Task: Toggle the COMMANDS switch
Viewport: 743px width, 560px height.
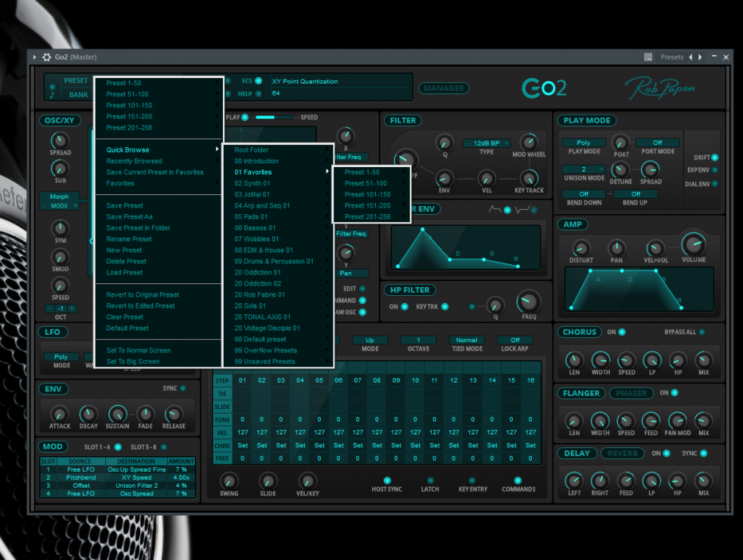Action: [518, 481]
